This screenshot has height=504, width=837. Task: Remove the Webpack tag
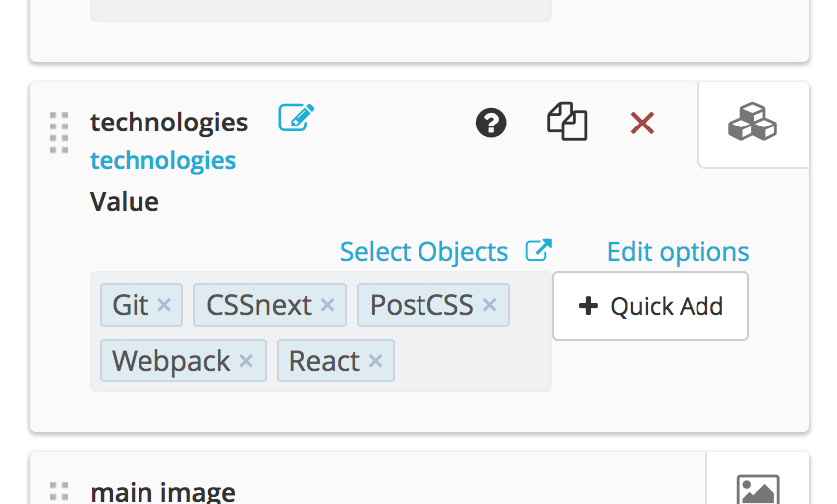click(x=246, y=361)
